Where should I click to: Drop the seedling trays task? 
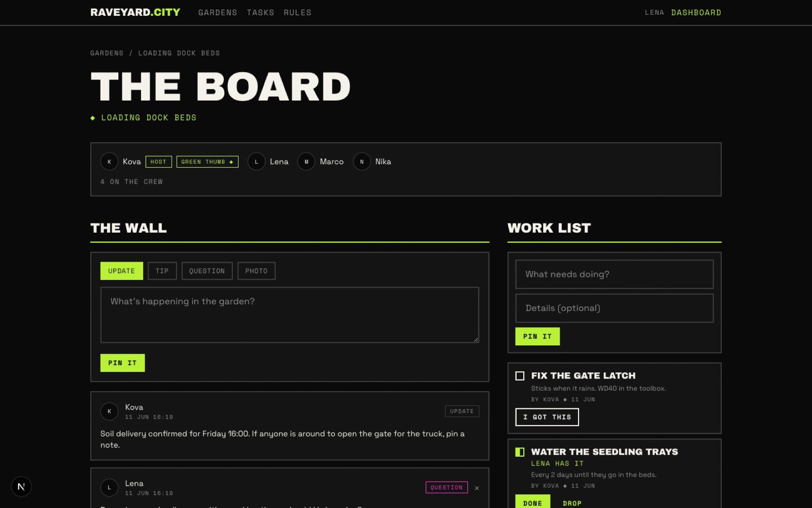point(572,503)
